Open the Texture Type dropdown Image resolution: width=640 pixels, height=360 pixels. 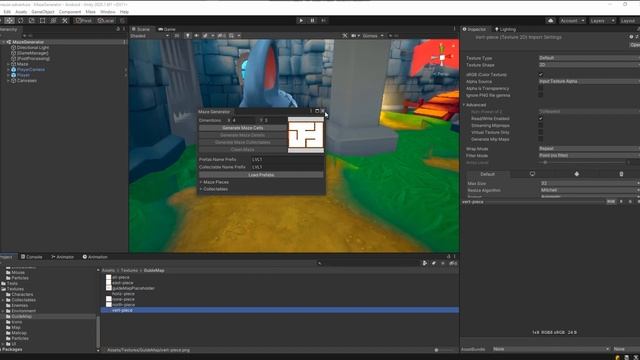coord(589,58)
